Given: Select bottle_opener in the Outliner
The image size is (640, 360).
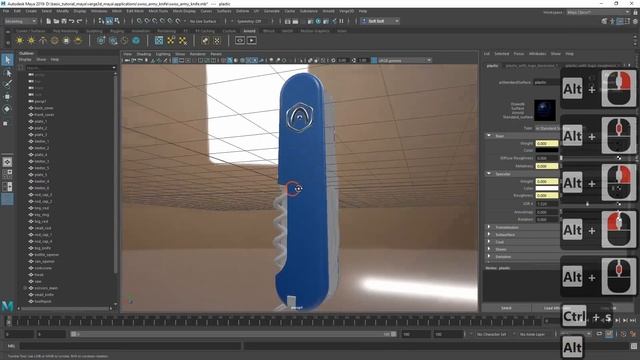Looking at the screenshot, I should pyautogui.click(x=47, y=255).
